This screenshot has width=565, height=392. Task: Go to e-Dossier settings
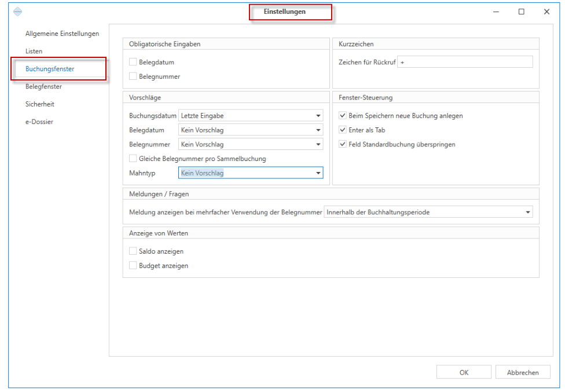pos(39,122)
